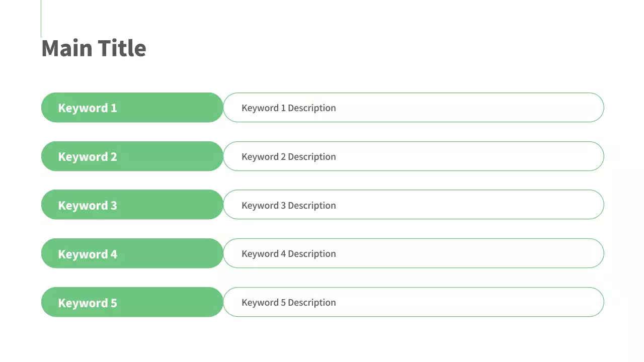Click the word "Main" in the title
Viewport: 644px width, 362px height.
pos(67,48)
